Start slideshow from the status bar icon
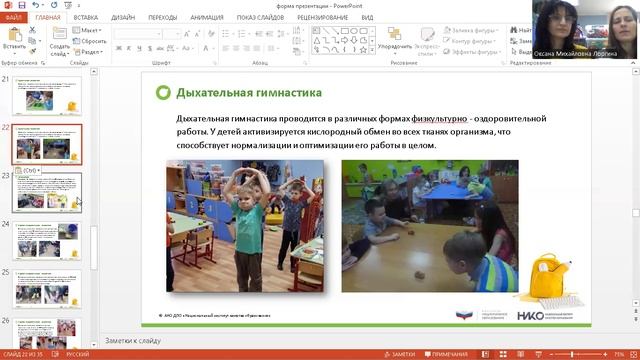The height and width of the screenshot is (360, 640). coord(538,354)
